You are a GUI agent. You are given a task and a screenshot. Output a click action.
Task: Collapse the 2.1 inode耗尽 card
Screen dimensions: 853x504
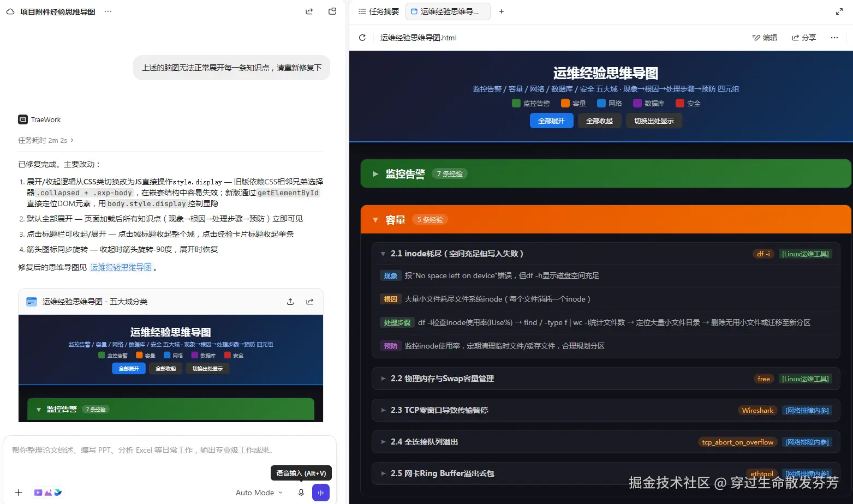point(606,254)
